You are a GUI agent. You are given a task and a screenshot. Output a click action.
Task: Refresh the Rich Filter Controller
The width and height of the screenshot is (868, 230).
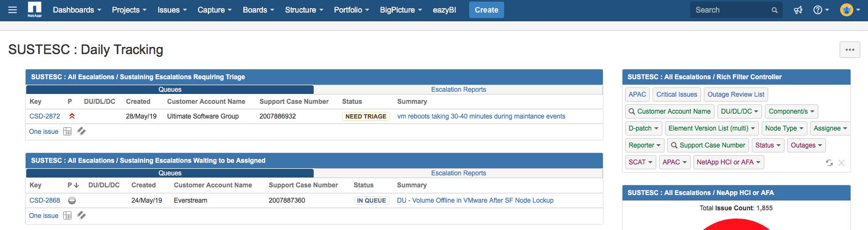(x=829, y=163)
